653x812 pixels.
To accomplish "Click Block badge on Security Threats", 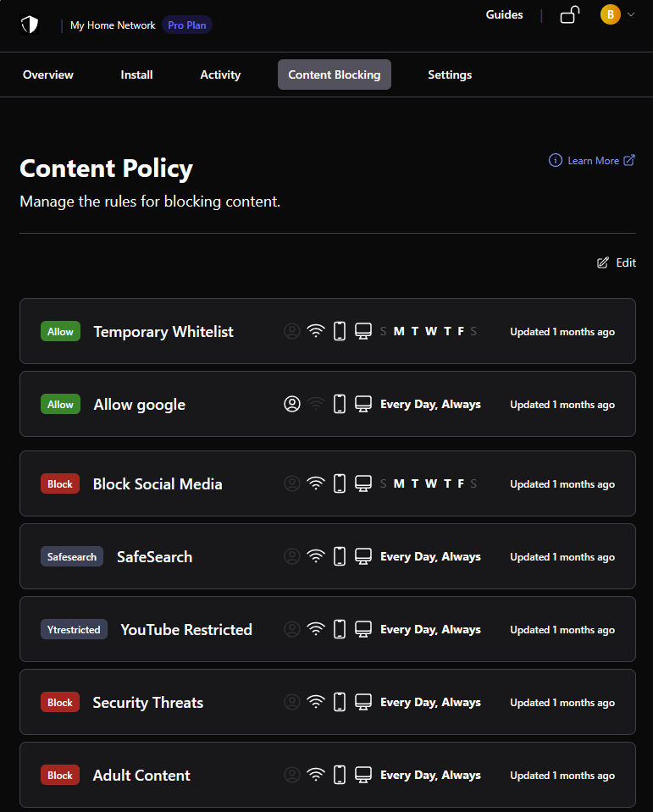I will pos(60,702).
